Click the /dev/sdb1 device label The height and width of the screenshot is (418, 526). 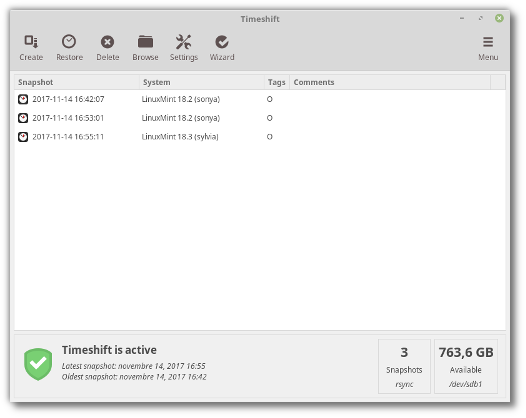point(466,384)
